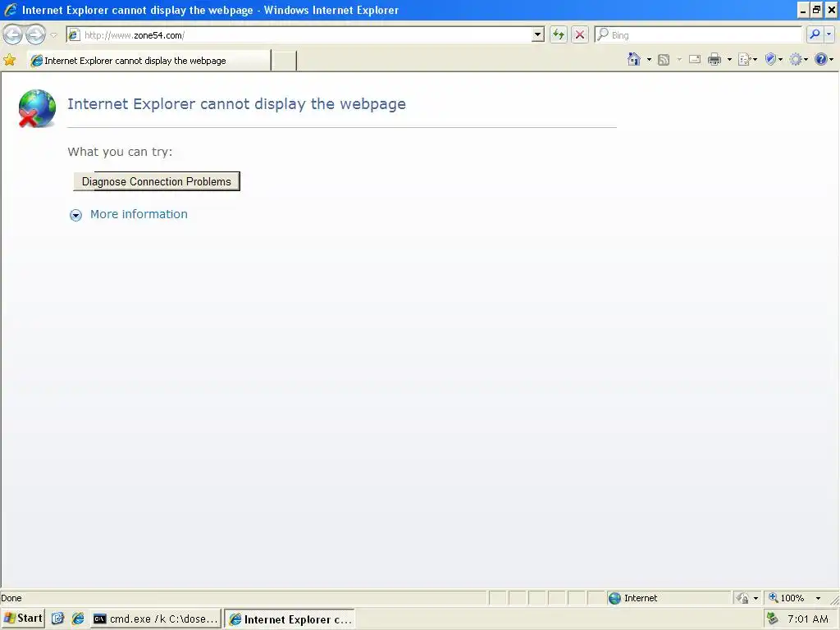Click the RSS Feeds icon
This screenshot has width=840, height=630.
664,59
